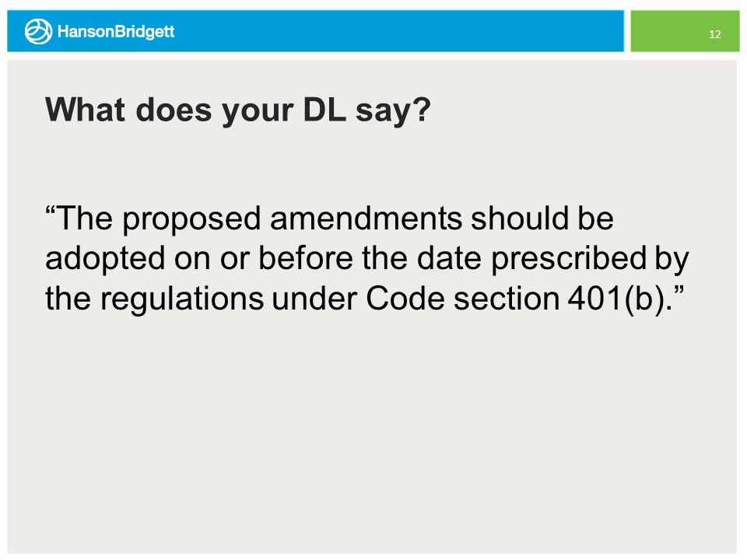Click the word "under" on the last line
This screenshot has height=560, width=747.
[x=314, y=299]
